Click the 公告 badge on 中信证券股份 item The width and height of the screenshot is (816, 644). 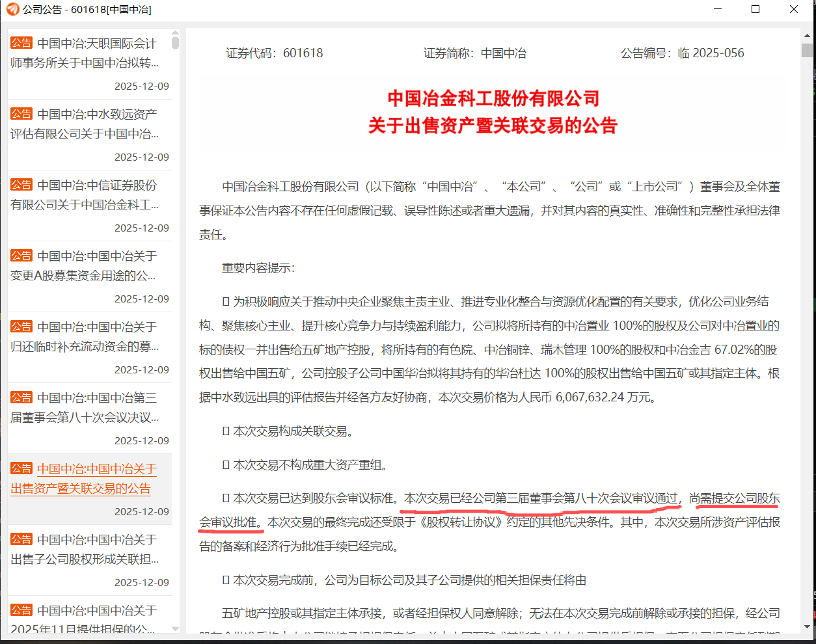[21, 185]
